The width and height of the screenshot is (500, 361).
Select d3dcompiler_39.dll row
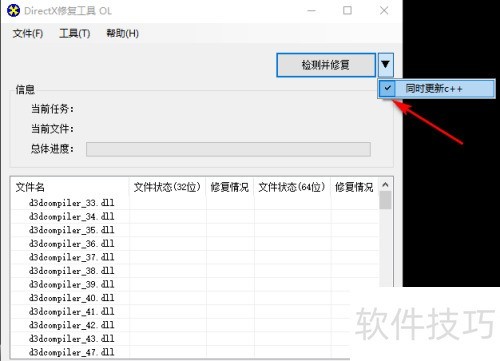[x=195, y=284]
